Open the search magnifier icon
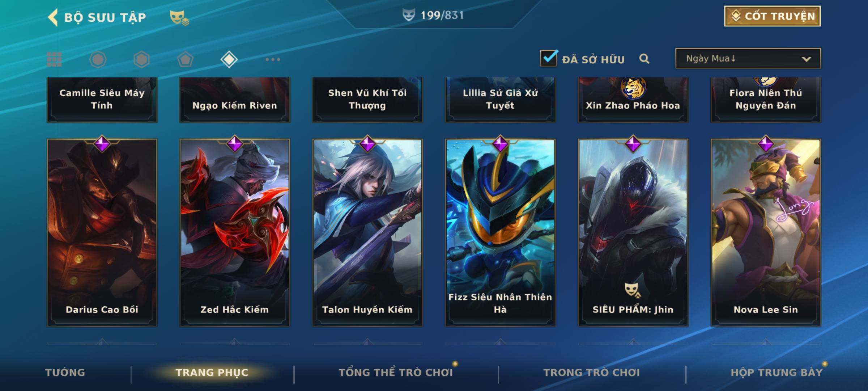This screenshot has height=391, width=868. pos(644,59)
